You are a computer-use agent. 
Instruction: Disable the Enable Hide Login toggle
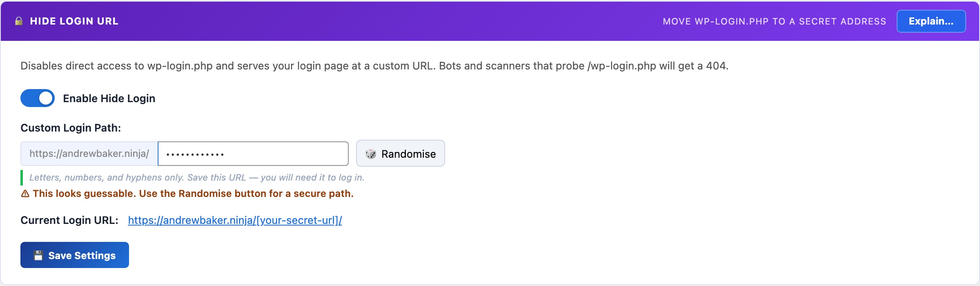pos(37,98)
